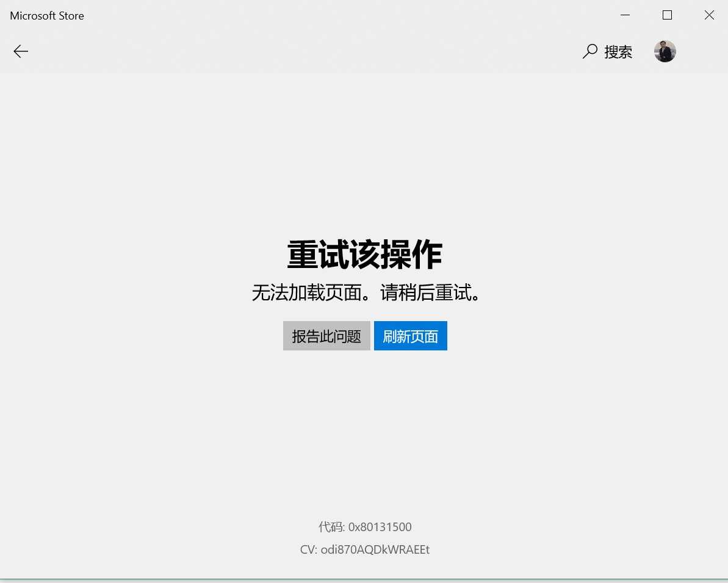This screenshot has height=583, width=728.
Task: Click the 报告此问题 button
Action: click(x=326, y=336)
